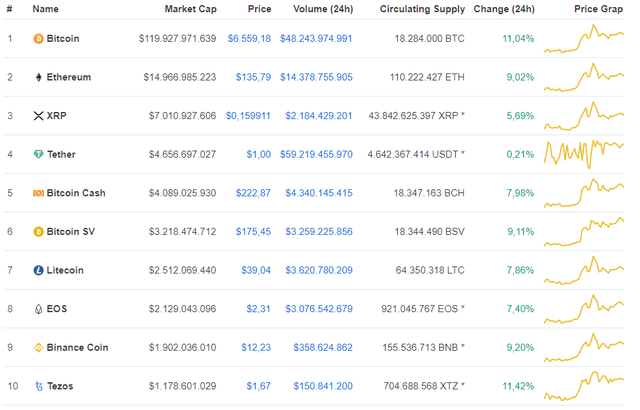Click the XRP cross logo icon
Screen dimensions: 640x410
pyautogui.click(x=38, y=116)
